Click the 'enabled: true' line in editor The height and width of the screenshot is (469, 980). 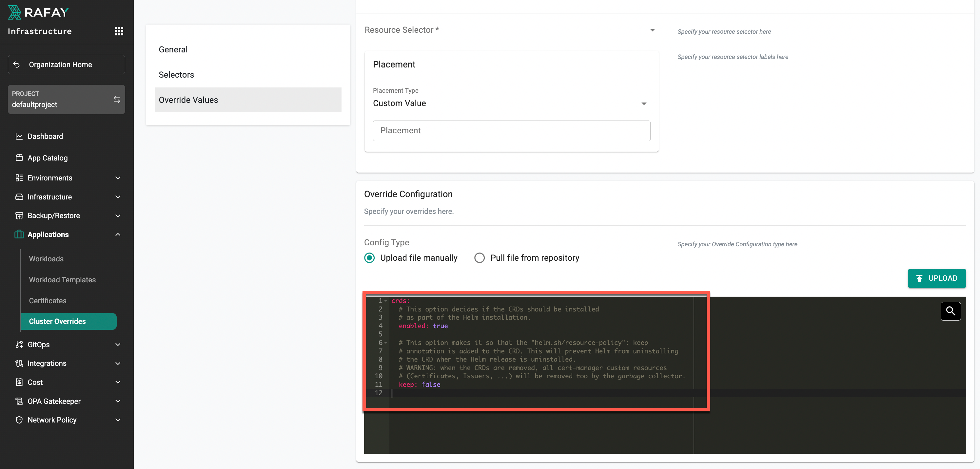[x=423, y=326]
